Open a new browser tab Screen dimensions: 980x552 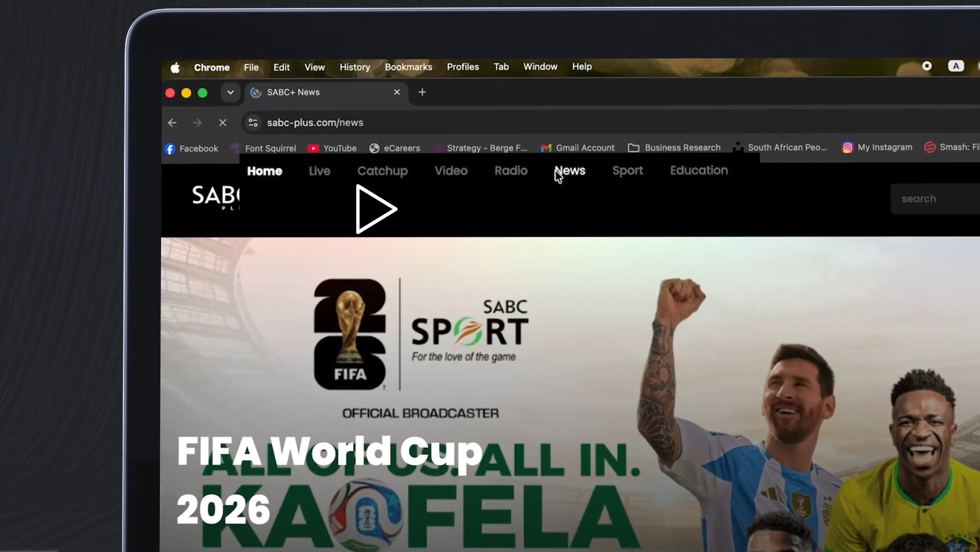coord(423,92)
